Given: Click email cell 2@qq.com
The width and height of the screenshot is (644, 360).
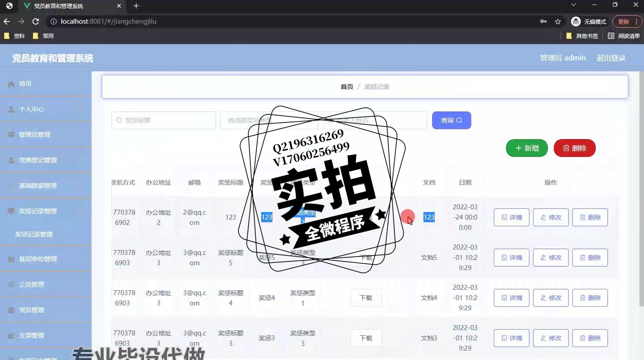Looking at the screenshot, I should coord(195,217).
